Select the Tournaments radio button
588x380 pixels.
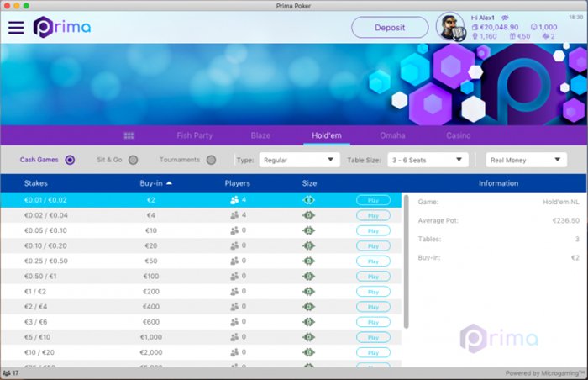tap(211, 160)
